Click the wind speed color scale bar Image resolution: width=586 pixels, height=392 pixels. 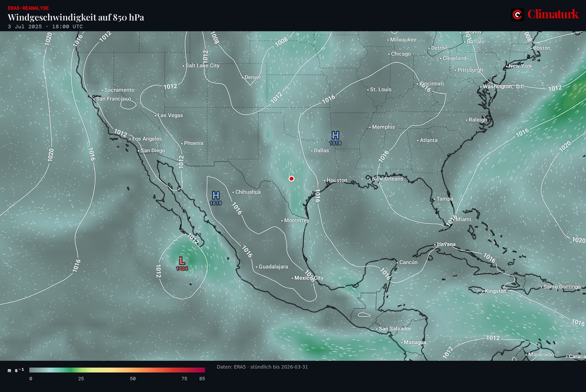pos(117,370)
